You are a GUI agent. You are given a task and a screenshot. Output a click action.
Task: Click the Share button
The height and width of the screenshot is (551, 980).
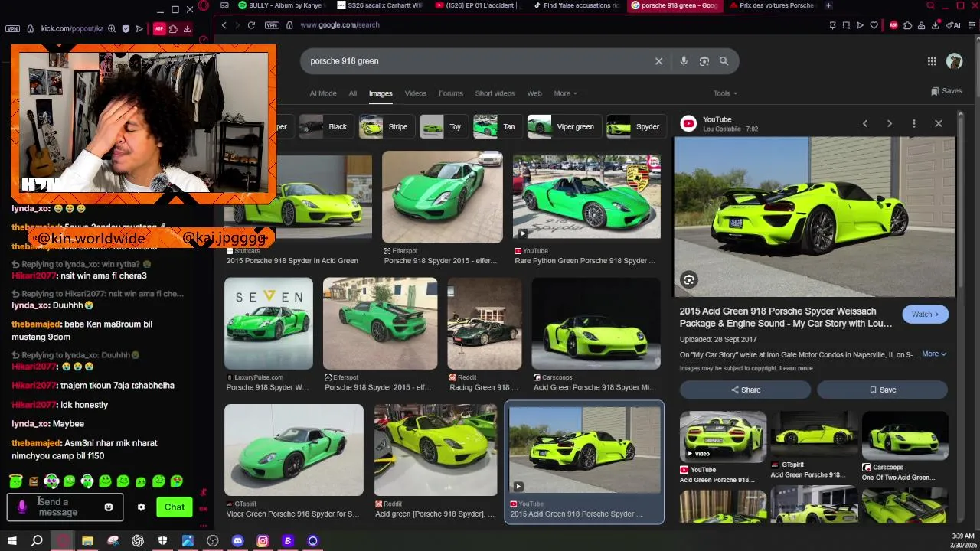click(x=745, y=390)
